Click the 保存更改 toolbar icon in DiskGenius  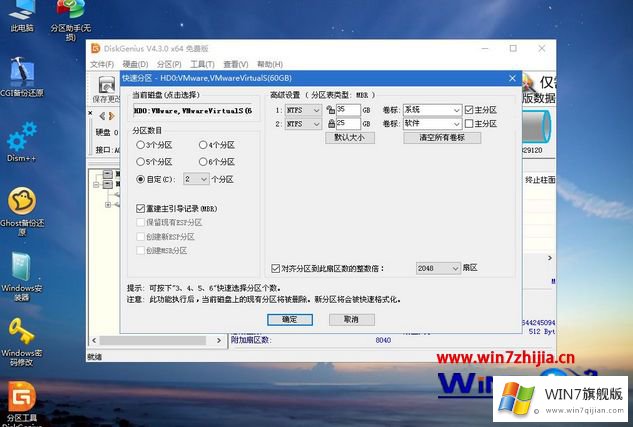(x=107, y=89)
